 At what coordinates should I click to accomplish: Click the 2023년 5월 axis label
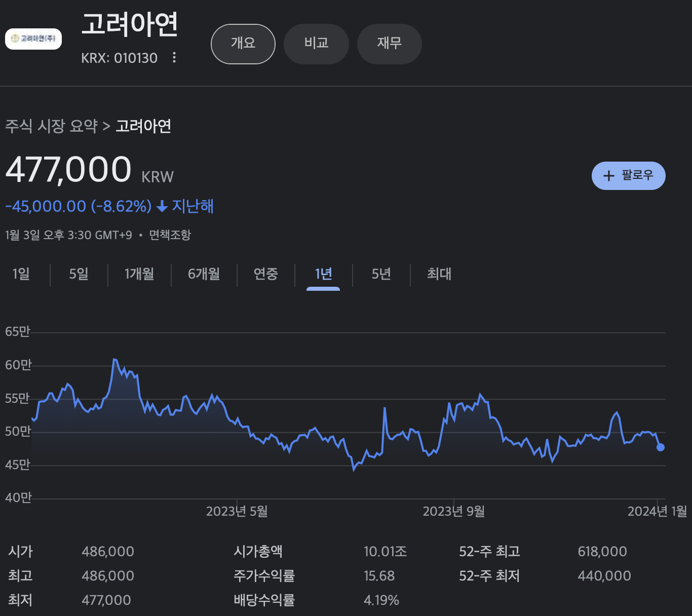tap(237, 512)
